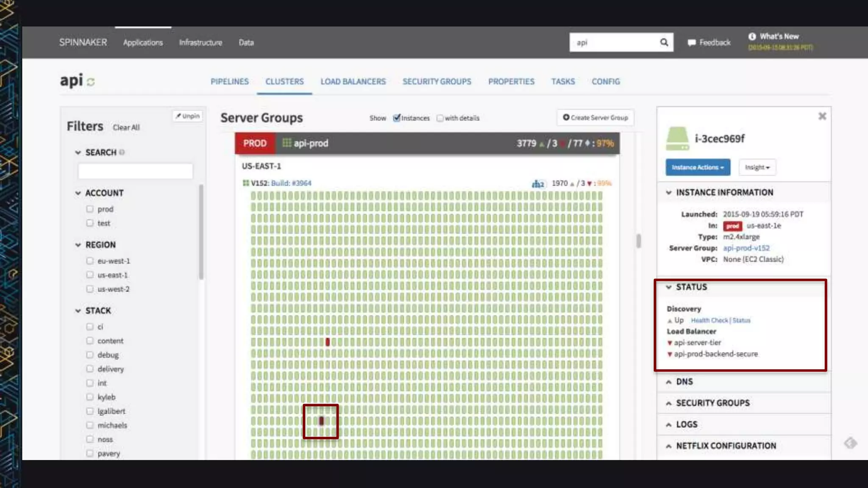Switch to the Load Balancers tab
868x488 pixels.
point(353,81)
